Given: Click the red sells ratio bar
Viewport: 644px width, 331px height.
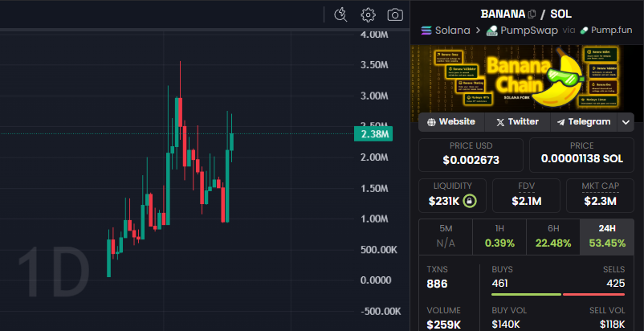Looking at the screenshot, I should point(593,295).
